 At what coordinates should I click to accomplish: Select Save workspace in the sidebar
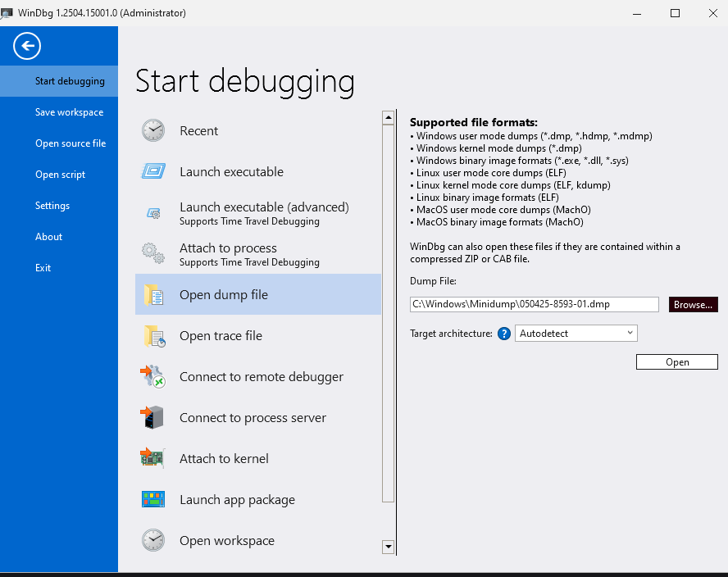[x=59, y=112]
